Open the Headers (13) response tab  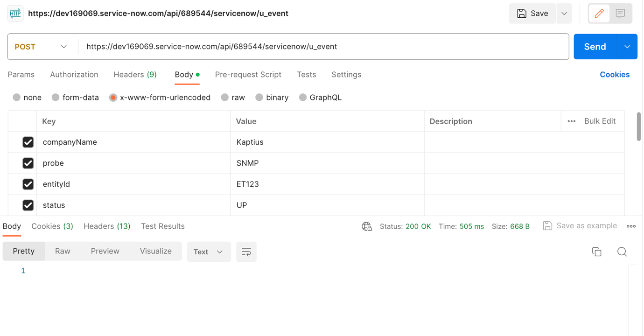(106, 226)
